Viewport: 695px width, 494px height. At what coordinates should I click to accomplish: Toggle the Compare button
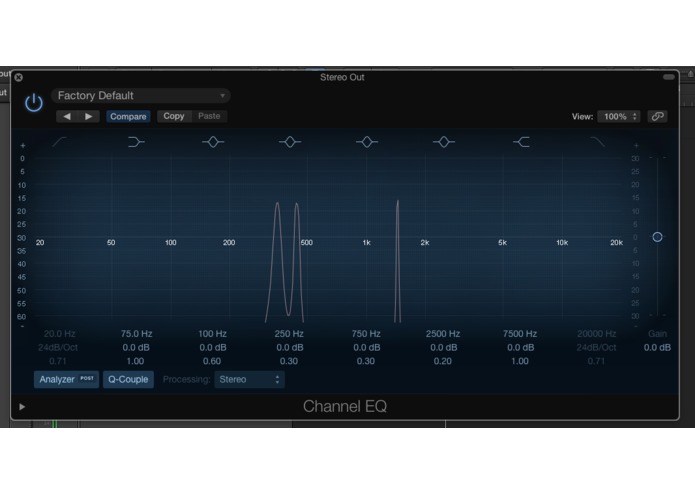(128, 117)
